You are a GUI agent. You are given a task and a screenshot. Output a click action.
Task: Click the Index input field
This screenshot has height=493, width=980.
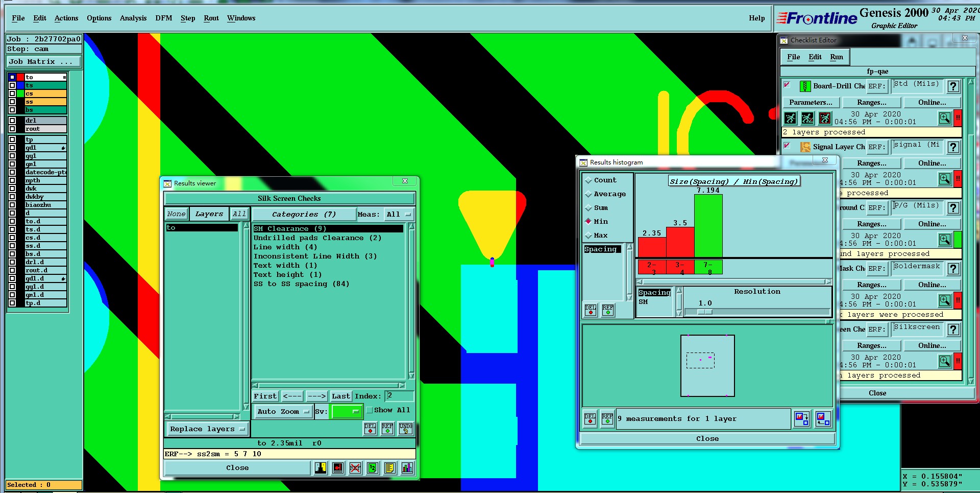click(399, 396)
